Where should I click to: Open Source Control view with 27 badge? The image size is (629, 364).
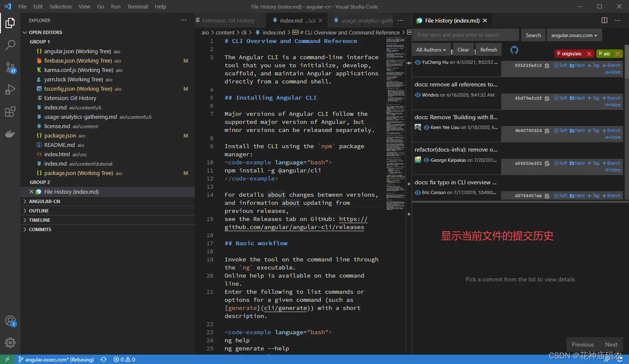point(10,67)
